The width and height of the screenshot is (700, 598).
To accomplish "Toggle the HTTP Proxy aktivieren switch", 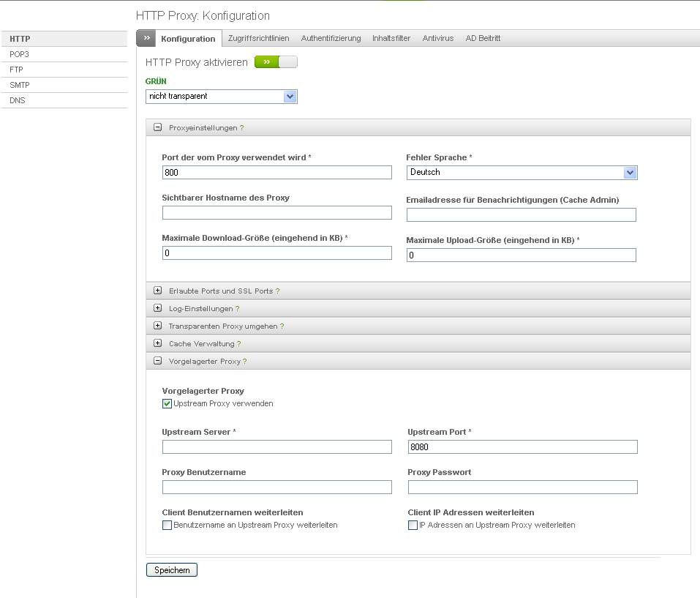I will click(276, 62).
